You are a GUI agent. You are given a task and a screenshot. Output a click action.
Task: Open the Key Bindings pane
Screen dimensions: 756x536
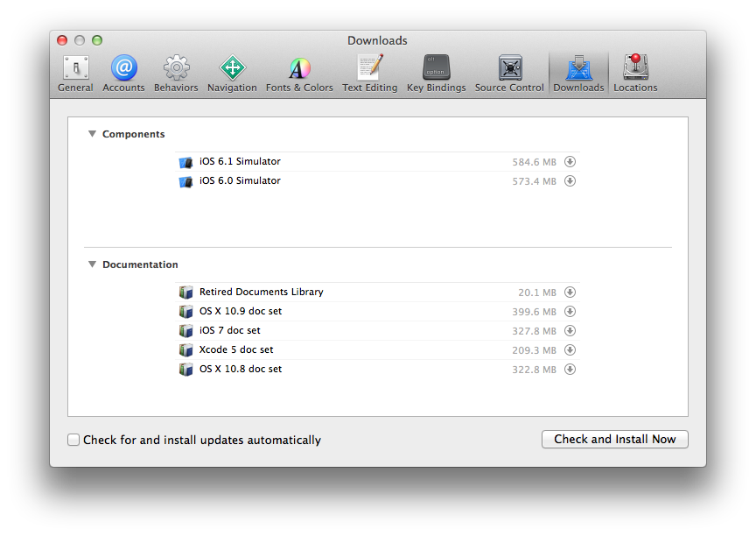(437, 74)
